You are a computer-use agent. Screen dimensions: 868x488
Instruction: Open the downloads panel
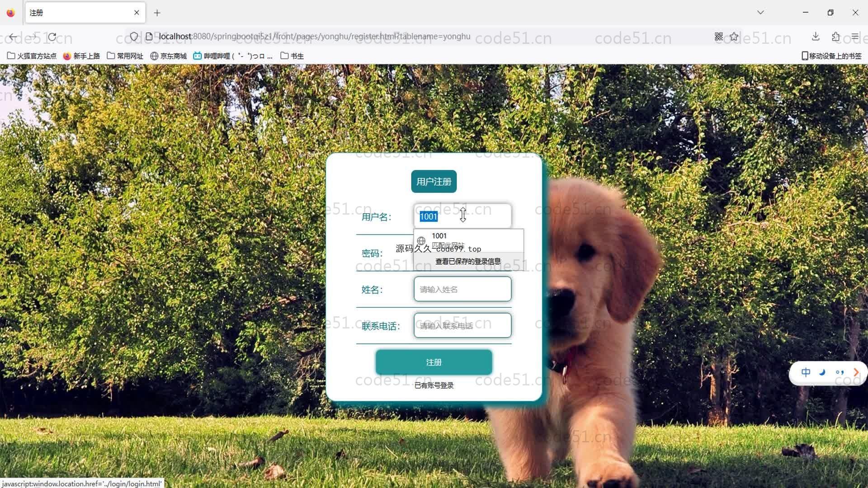pos(816,37)
